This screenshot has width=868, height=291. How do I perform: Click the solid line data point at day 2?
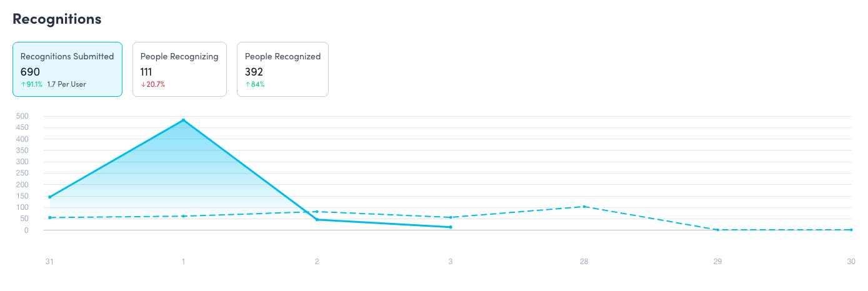(317, 220)
